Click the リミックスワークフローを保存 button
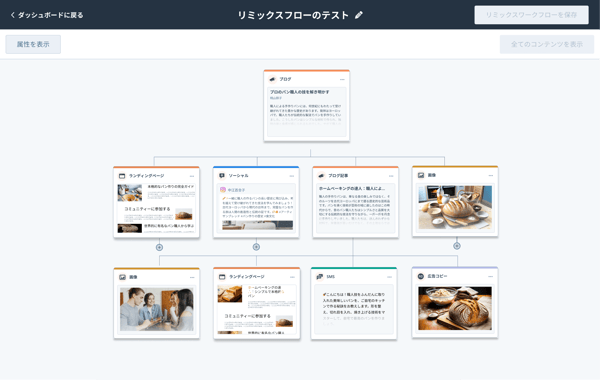The width and height of the screenshot is (600, 380). 532,15
